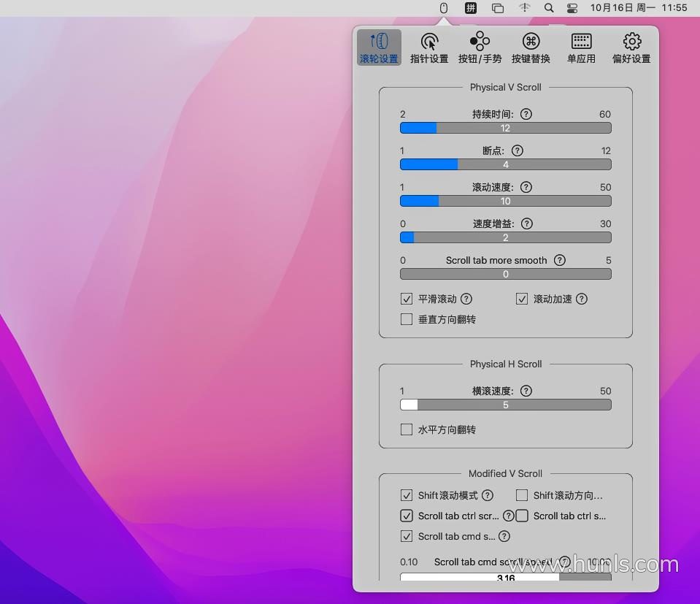This screenshot has height=604, width=700.
Task: Adjust the 横滚速度 slider showing 5
Action: (x=506, y=405)
